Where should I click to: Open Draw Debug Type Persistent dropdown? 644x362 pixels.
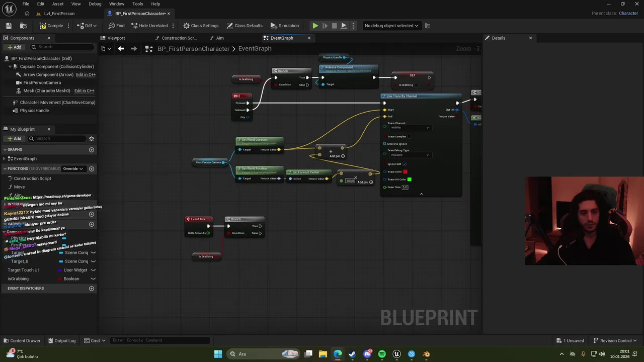tap(410, 155)
